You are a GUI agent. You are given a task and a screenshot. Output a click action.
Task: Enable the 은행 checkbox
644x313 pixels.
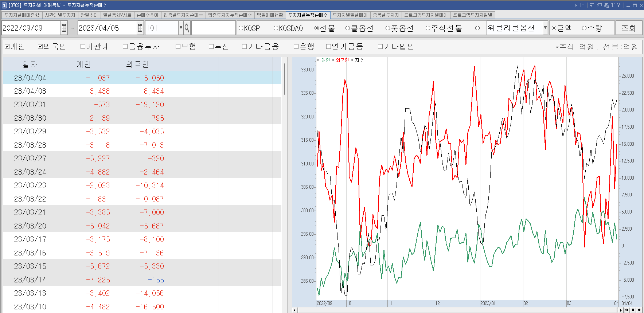[296, 46]
